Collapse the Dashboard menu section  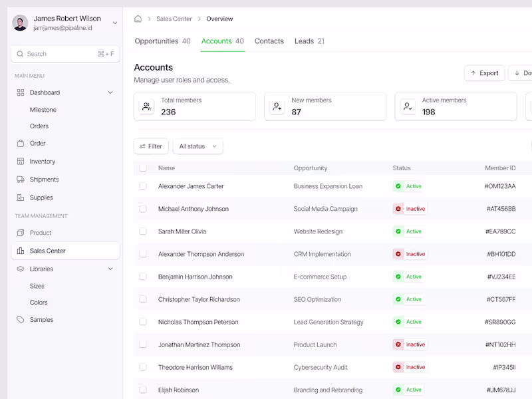[110, 92]
